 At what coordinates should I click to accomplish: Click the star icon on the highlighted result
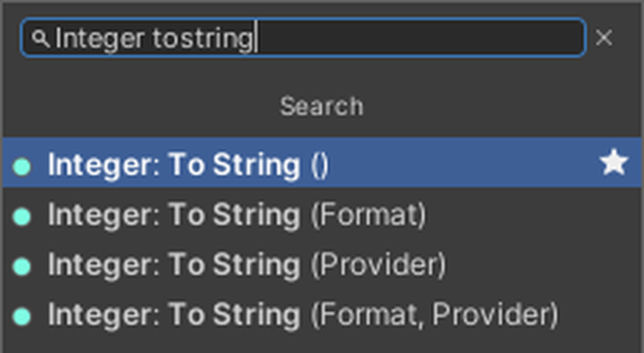tap(614, 164)
